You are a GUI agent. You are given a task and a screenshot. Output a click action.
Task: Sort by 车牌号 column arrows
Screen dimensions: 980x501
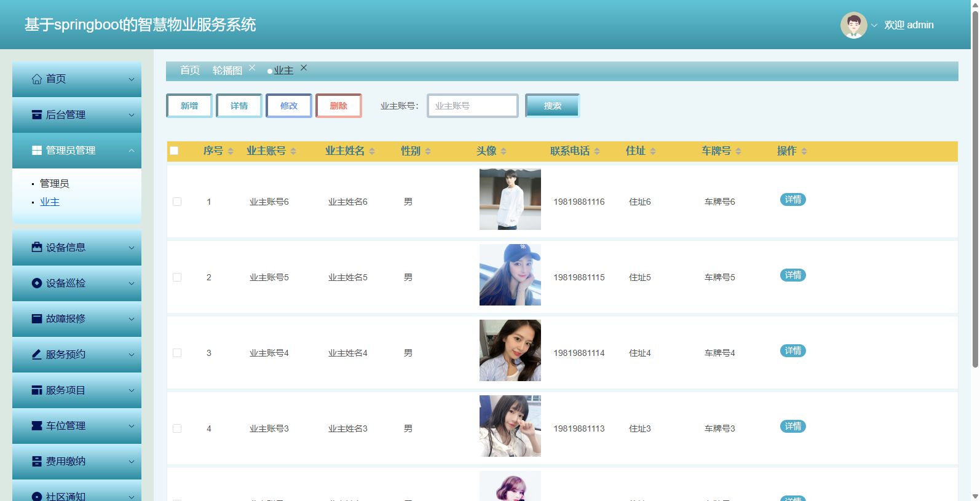click(738, 151)
